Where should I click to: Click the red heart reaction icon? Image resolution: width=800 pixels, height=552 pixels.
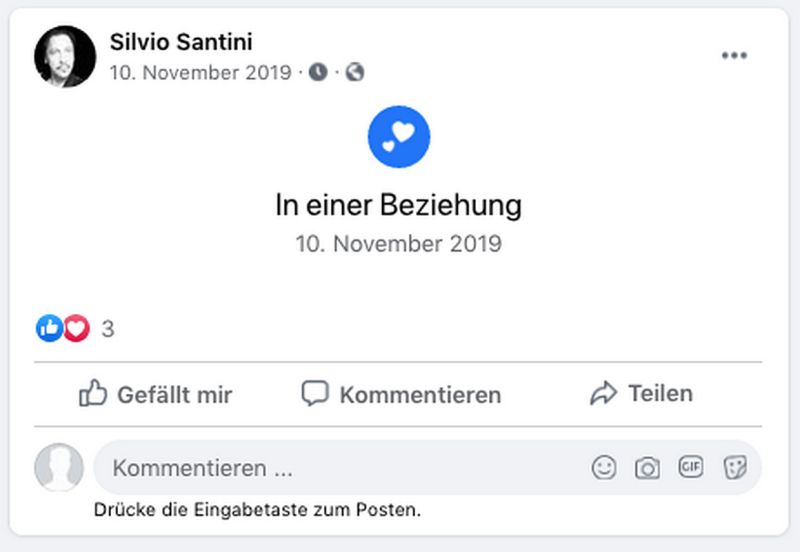point(76,328)
